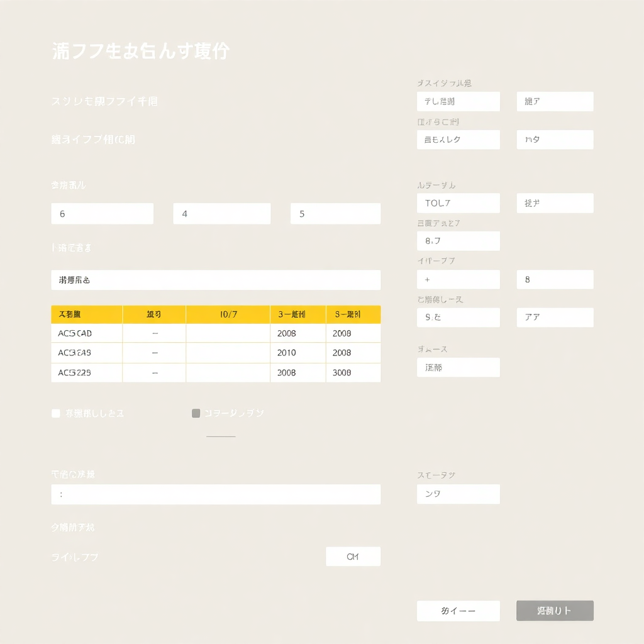Toggle the unchecked checkbox below the table
Image resolution: width=644 pixels, height=644 pixels.
coord(55,413)
